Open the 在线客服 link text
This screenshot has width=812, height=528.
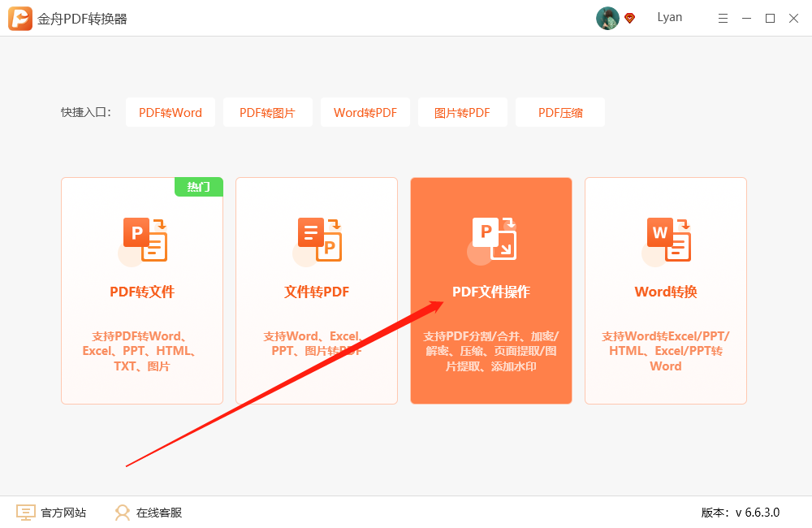159,513
